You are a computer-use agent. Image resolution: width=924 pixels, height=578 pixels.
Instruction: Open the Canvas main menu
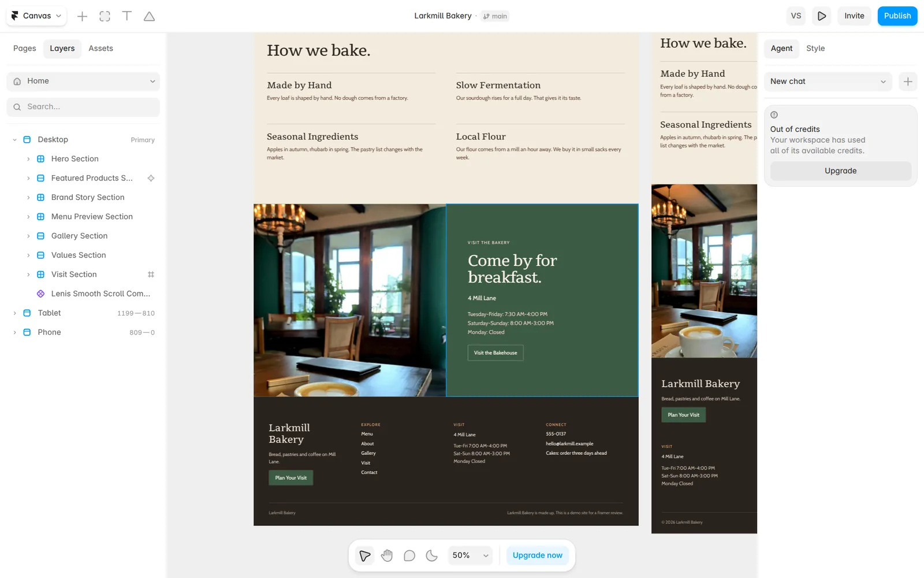[36, 16]
